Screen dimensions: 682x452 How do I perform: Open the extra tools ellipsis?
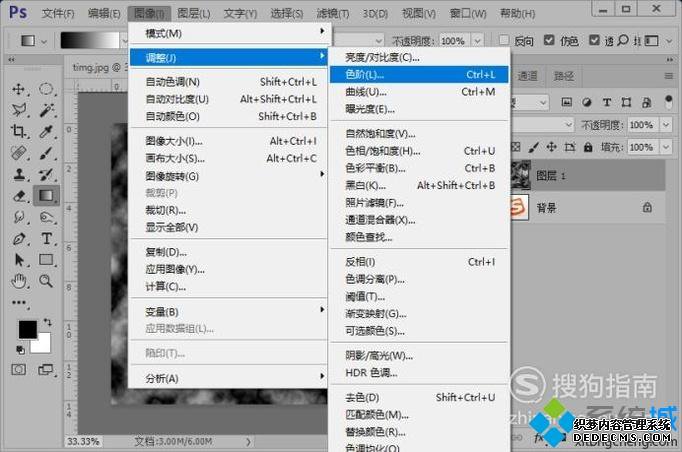click(x=19, y=302)
